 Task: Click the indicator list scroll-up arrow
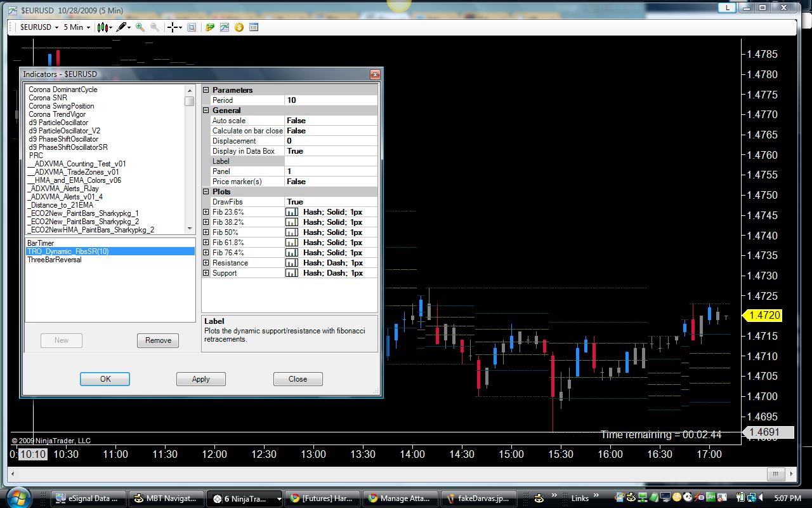pyautogui.click(x=190, y=90)
